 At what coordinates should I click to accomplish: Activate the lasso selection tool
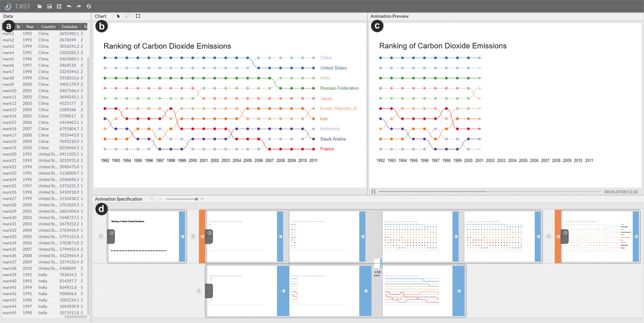pos(127,16)
